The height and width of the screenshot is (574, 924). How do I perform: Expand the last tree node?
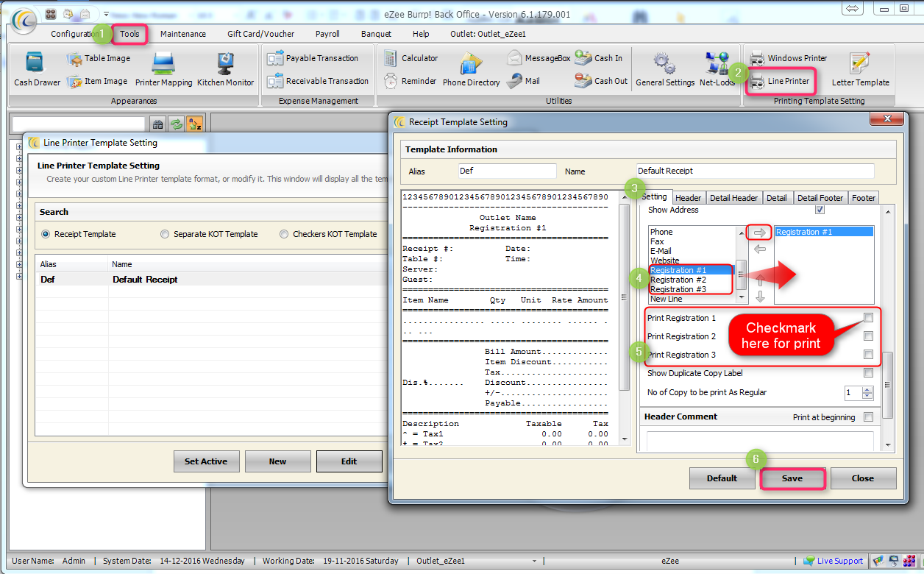pos(18,276)
